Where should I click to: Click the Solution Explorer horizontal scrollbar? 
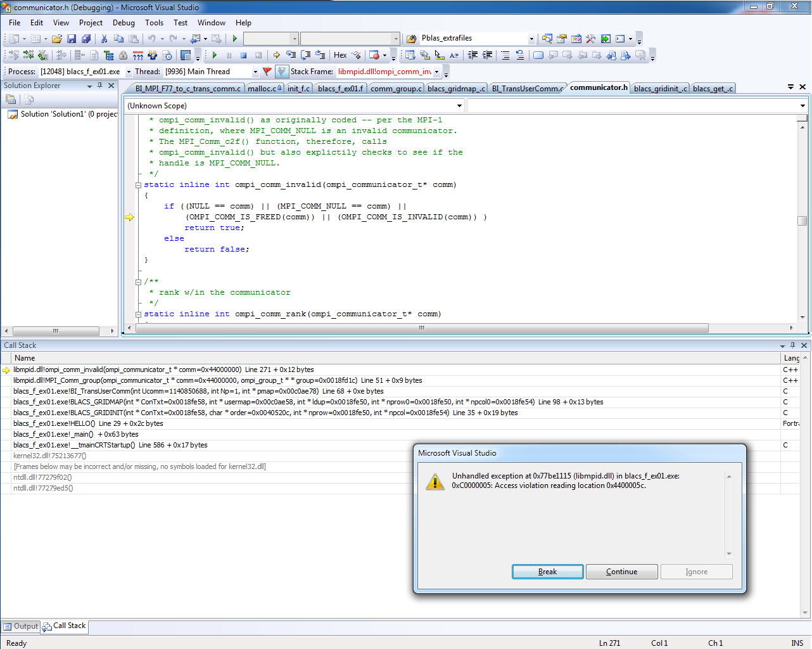(56, 331)
